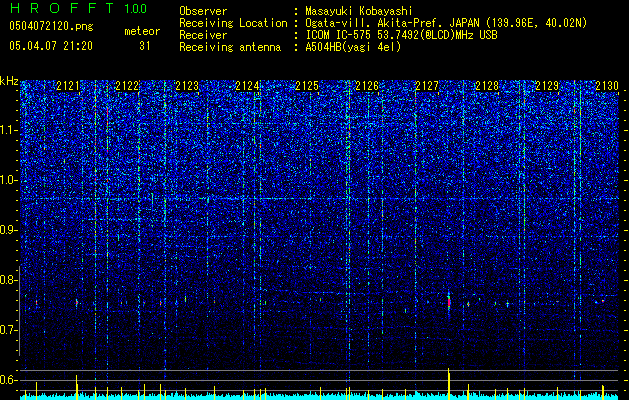The image size is (629, 400).
Task: Select the filename 0504072120.png
Action: pyautogui.click(x=51, y=26)
